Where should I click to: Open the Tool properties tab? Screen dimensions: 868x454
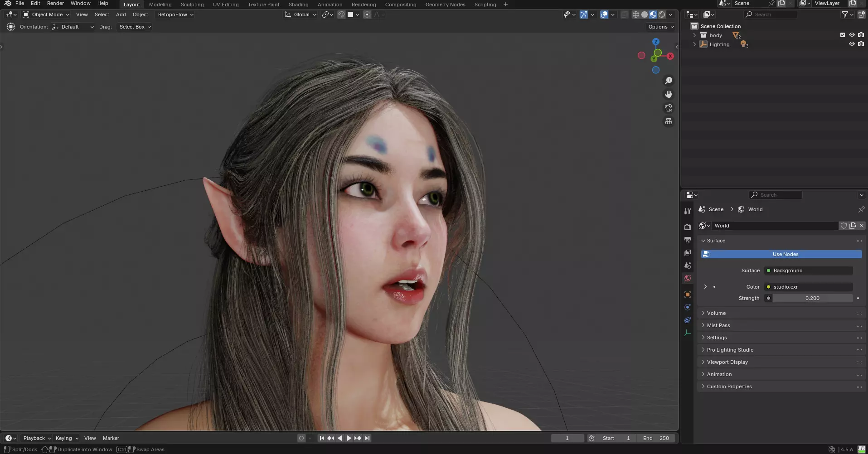(x=688, y=211)
